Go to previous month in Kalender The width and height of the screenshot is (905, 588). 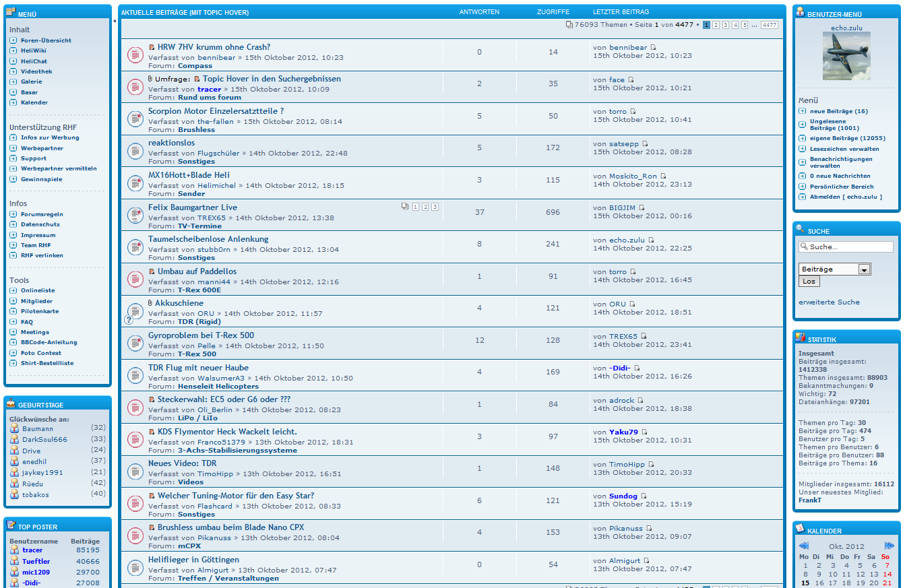click(x=803, y=546)
